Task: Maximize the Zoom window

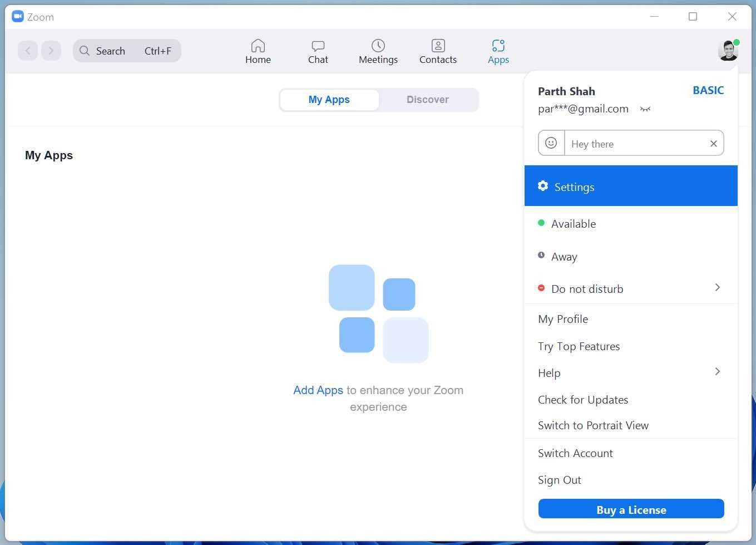Action: click(693, 17)
